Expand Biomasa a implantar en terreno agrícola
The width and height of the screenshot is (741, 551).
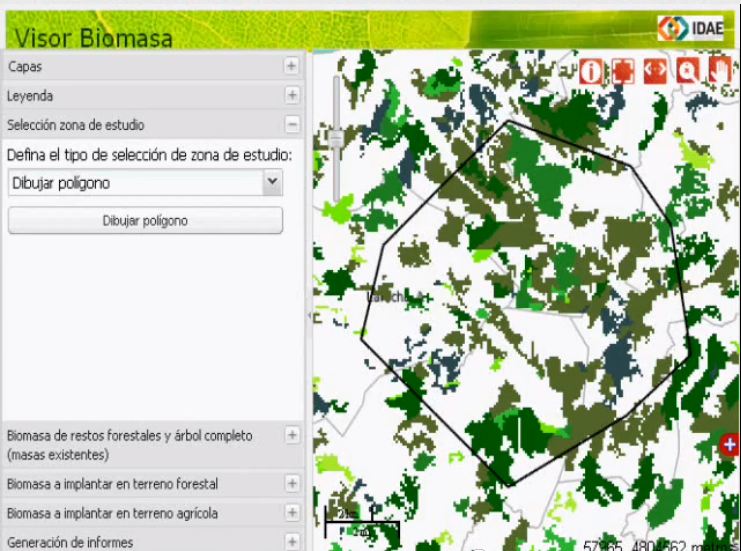(x=292, y=513)
